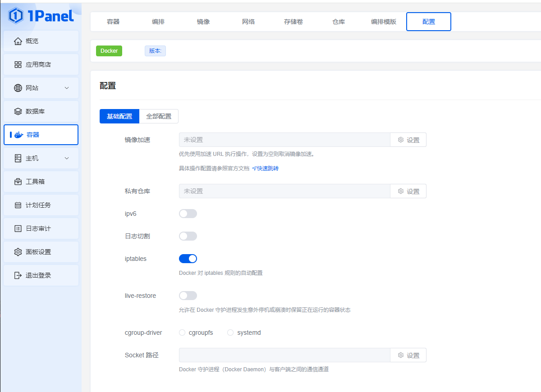
Task: Click the calendar icon beside 计划任务
Action: [18, 205]
